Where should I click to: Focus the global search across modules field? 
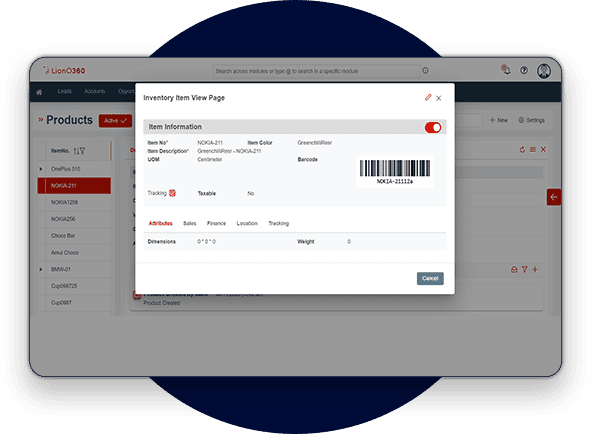316,71
